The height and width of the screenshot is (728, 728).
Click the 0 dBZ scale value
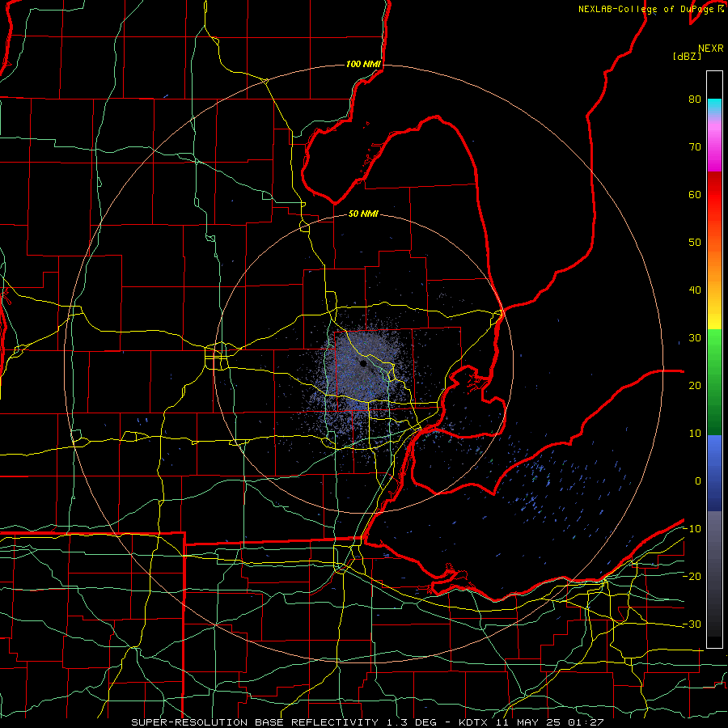(x=698, y=481)
